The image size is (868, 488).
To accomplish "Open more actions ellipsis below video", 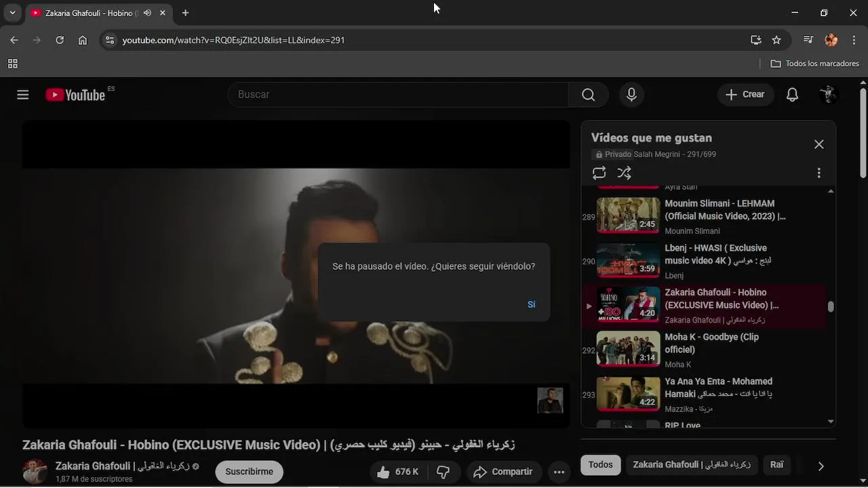I will [559, 472].
